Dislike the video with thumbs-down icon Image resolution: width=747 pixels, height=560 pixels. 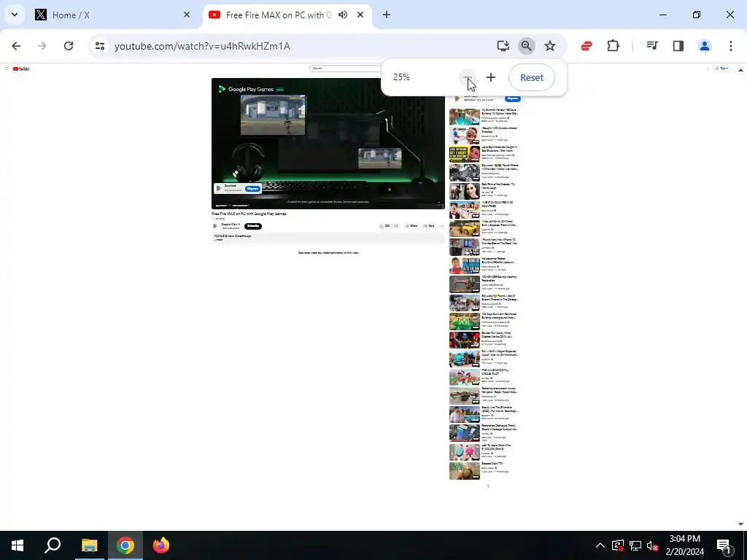point(396,226)
